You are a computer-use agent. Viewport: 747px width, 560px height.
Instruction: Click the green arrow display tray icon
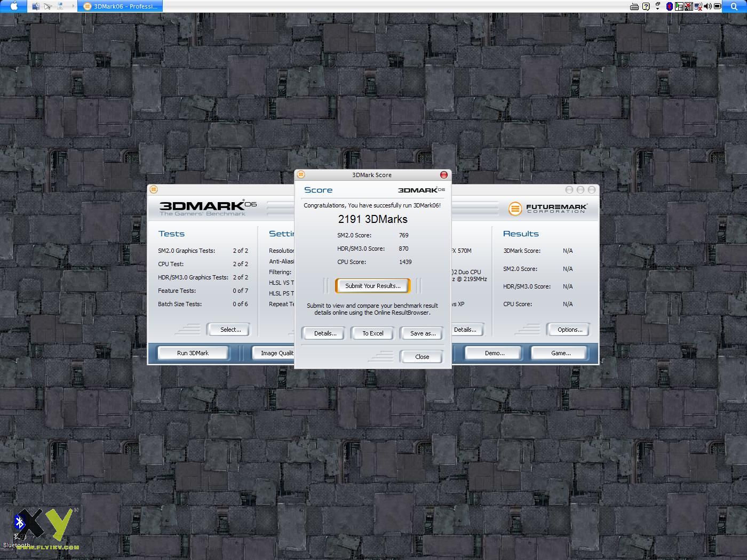679,6
